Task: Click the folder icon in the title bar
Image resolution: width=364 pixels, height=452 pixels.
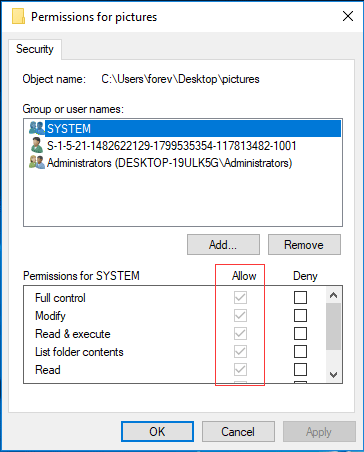Action: (18, 16)
